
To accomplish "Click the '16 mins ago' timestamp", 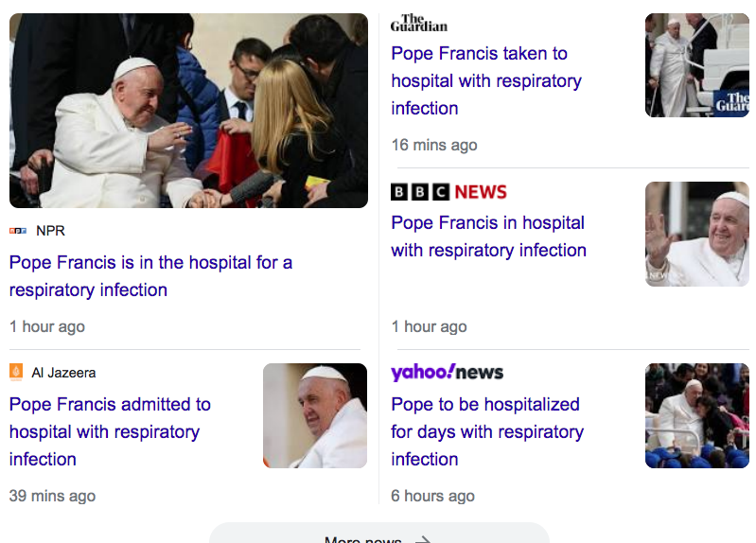I will pos(434,145).
